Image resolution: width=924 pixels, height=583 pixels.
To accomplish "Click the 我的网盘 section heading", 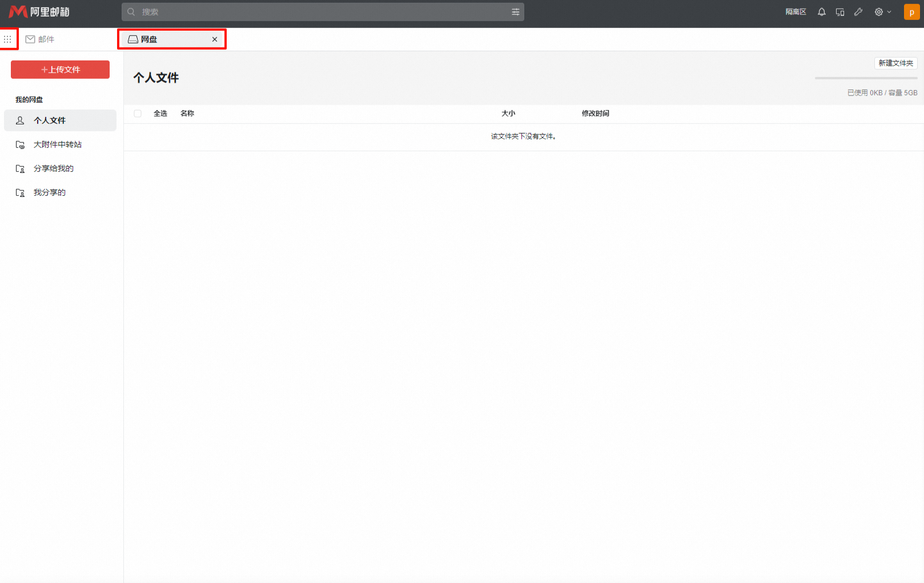I will [29, 99].
